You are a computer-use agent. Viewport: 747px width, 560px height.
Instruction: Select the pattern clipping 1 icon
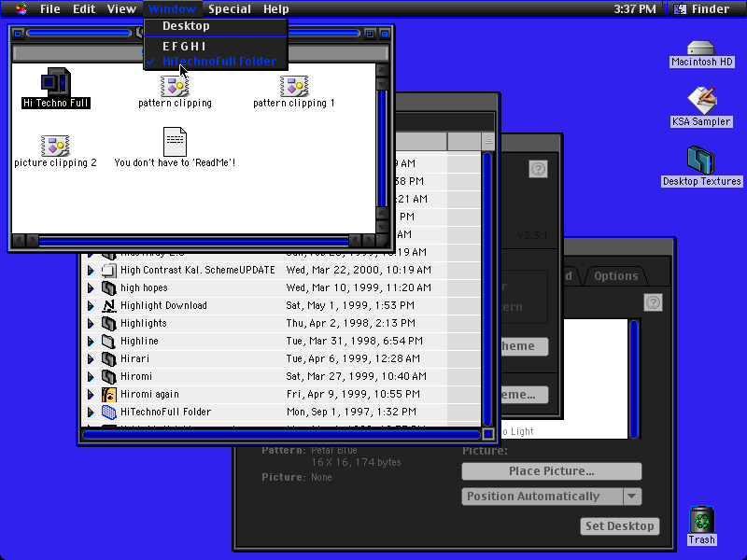(294, 86)
